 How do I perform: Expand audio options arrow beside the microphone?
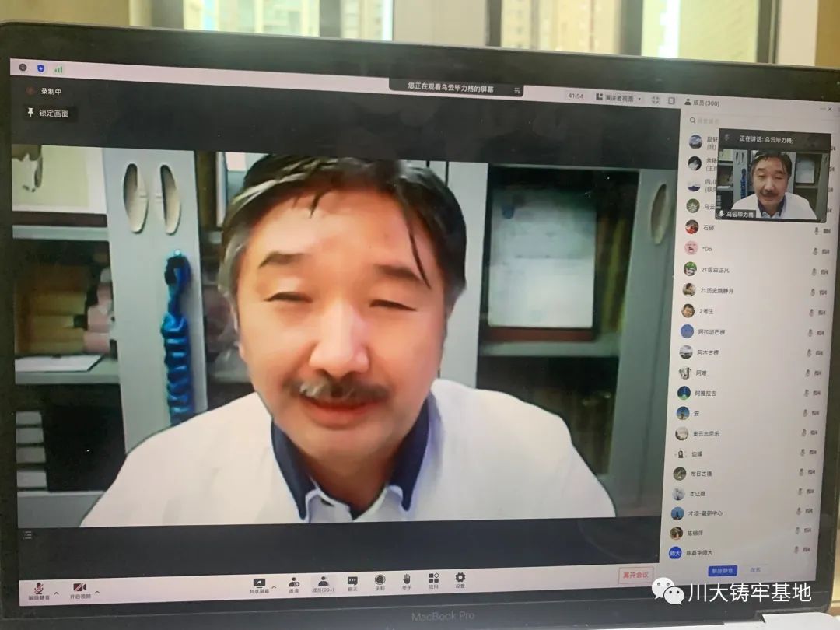tap(57, 593)
